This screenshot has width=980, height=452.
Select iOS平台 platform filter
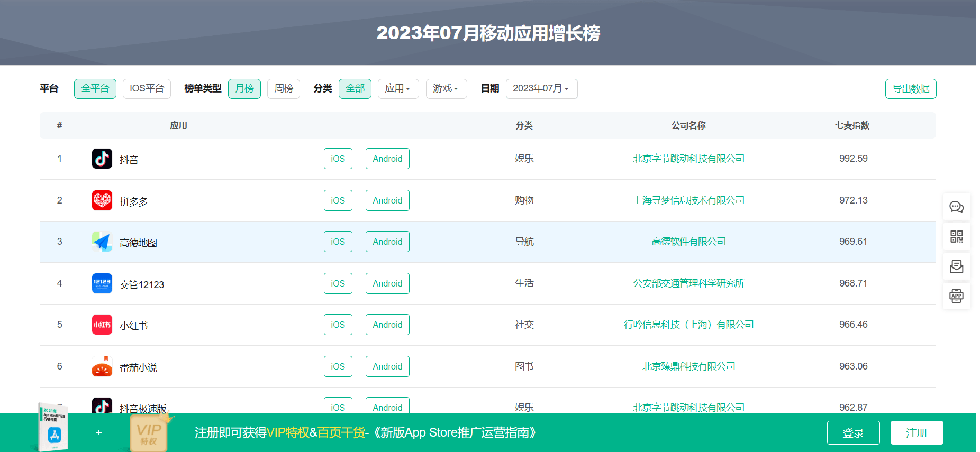pyautogui.click(x=147, y=88)
